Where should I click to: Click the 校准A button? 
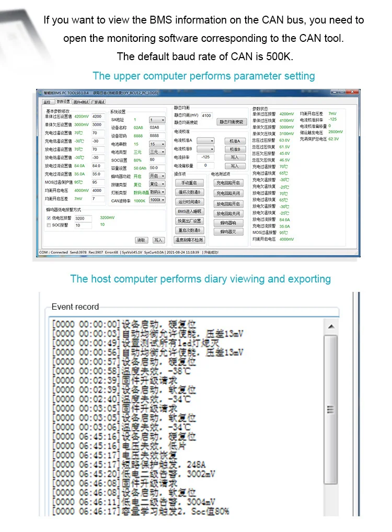pyautogui.click(x=235, y=141)
